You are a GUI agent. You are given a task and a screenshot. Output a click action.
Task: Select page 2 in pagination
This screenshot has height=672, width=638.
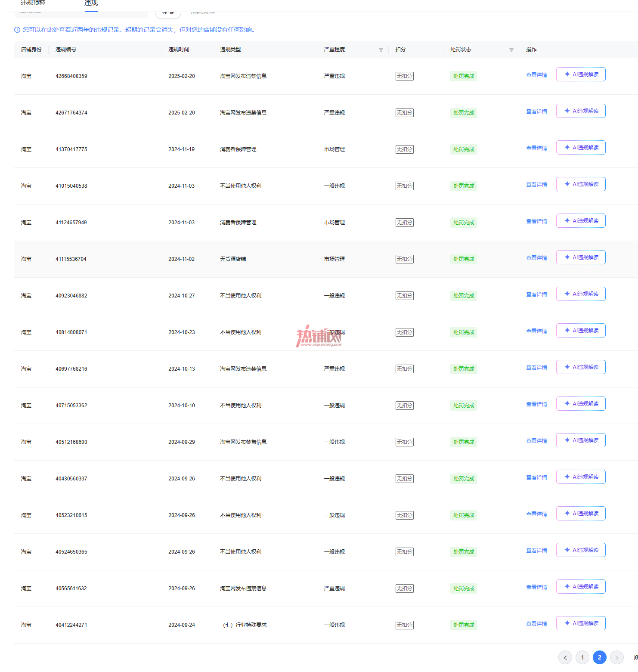(600, 657)
